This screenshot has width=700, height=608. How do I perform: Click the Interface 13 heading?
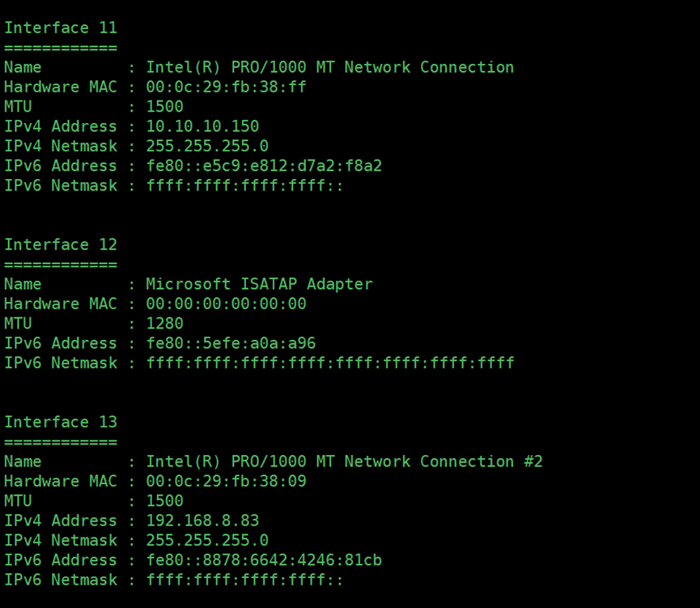point(61,422)
